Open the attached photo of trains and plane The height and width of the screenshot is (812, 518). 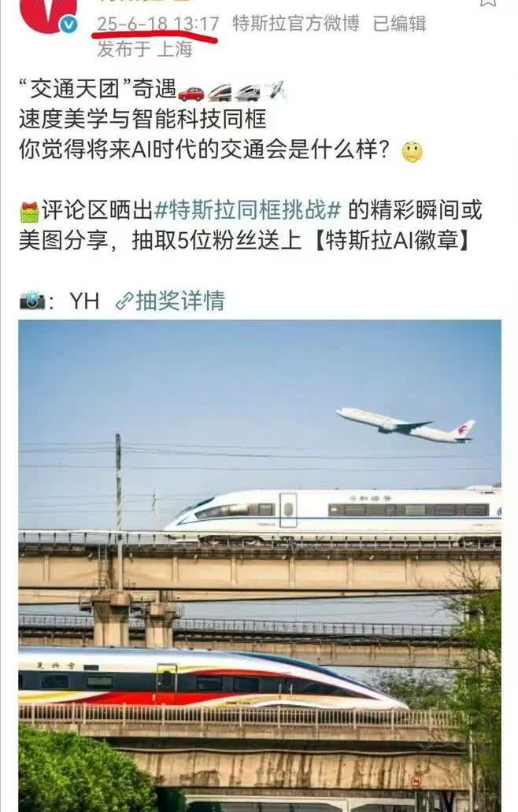[260, 566]
